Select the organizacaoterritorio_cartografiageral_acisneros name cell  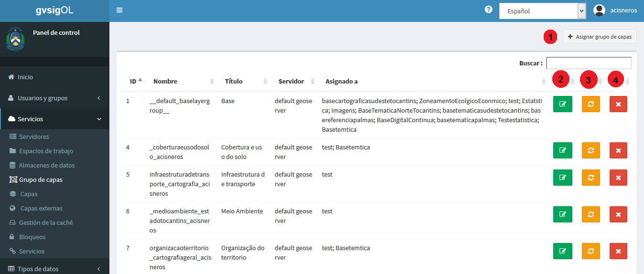[180, 257]
